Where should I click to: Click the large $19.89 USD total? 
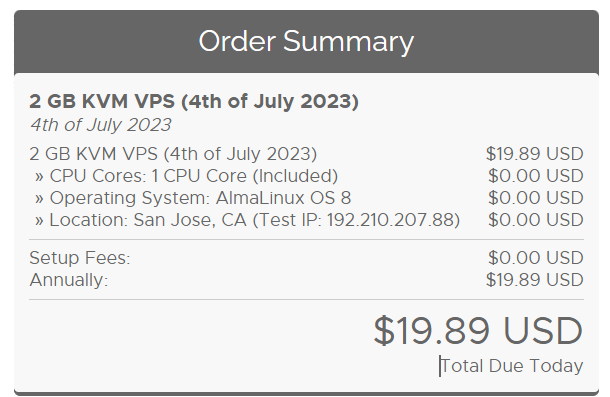478,331
